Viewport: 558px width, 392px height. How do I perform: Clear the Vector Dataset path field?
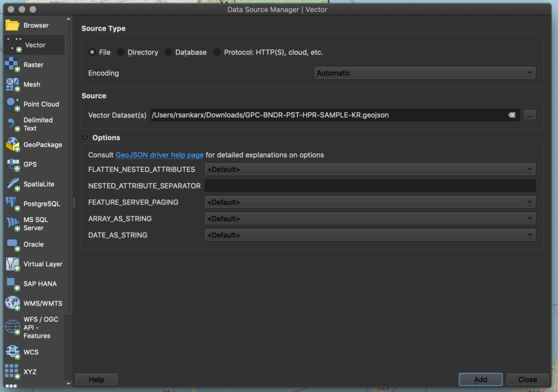click(511, 115)
